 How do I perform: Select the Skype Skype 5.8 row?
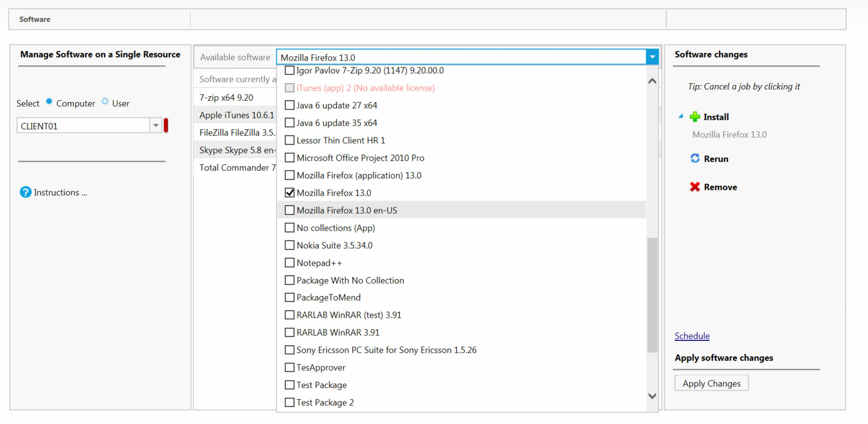[x=235, y=150]
